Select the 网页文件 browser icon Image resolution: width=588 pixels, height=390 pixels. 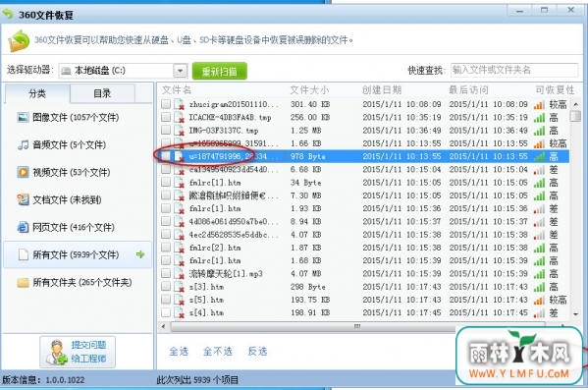coord(23,227)
